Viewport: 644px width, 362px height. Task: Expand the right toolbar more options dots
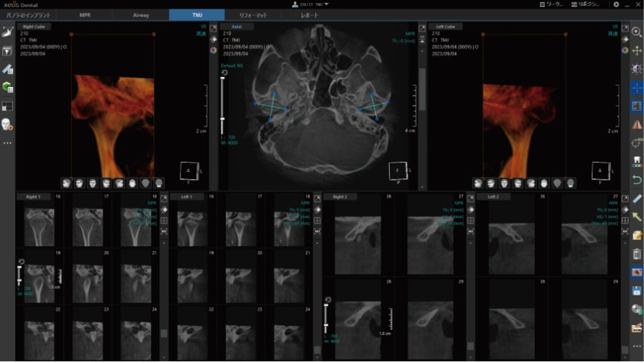(x=637, y=346)
